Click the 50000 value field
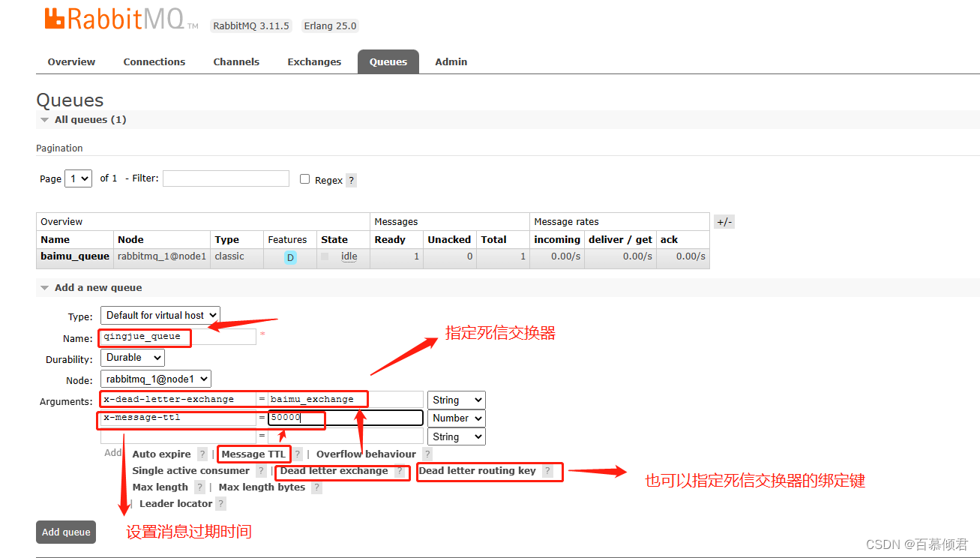The image size is (980, 558). pos(346,418)
